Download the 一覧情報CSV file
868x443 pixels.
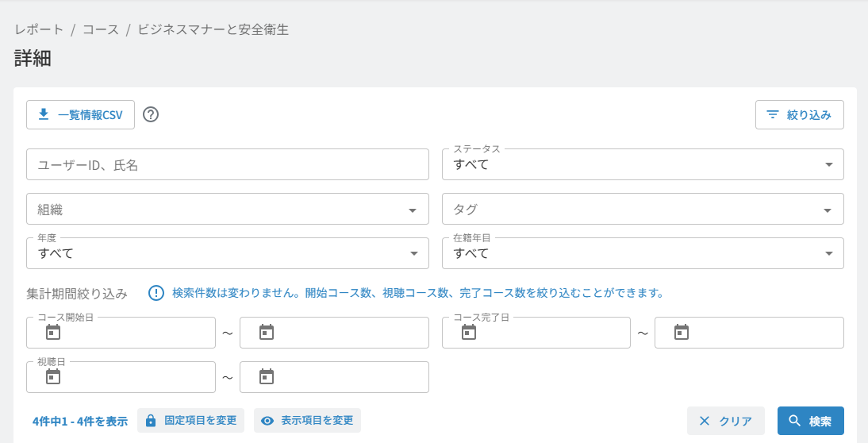tap(80, 114)
